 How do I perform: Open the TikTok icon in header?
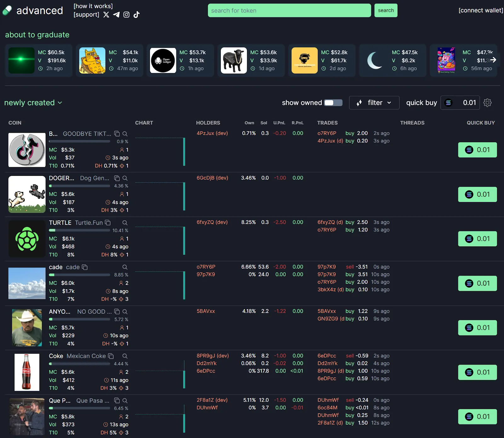[136, 15]
